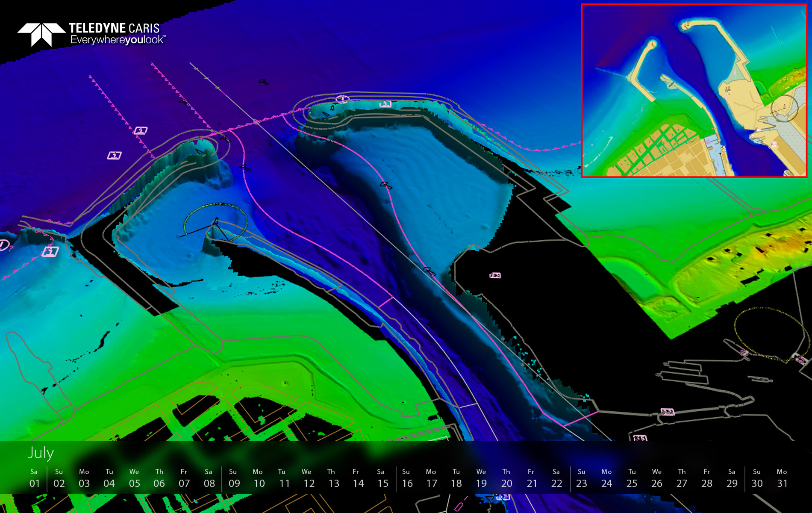Select Wednesday 26 in the calendar
The width and height of the screenshot is (812, 513).
(657, 478)
